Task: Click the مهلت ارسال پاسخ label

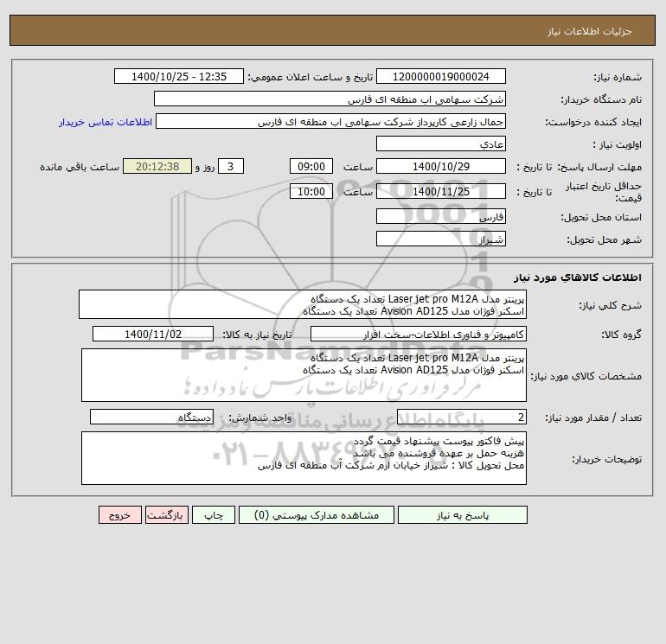Action: coord(599,167)
